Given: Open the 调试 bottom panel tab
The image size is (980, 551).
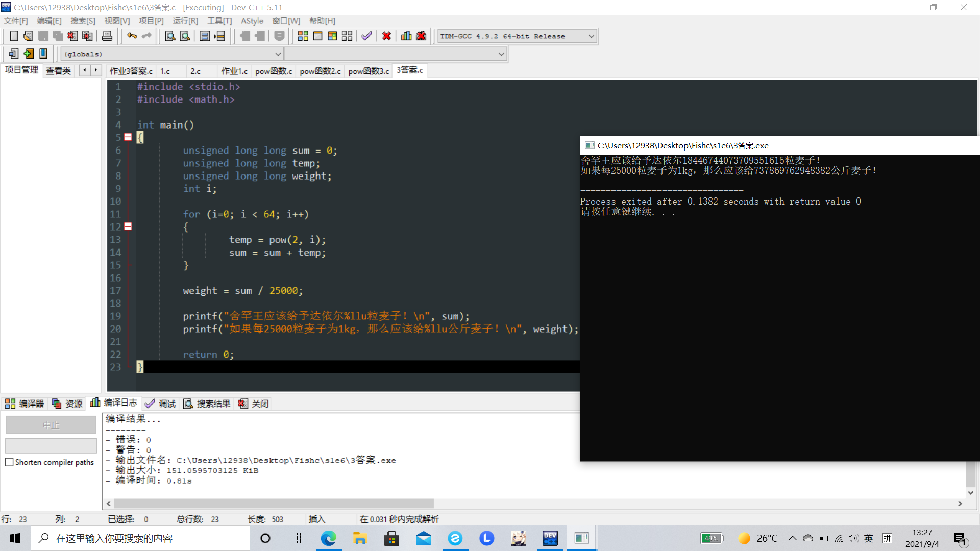Looking at the screenshot, I should pyautogui.click(x=160, y=404).
